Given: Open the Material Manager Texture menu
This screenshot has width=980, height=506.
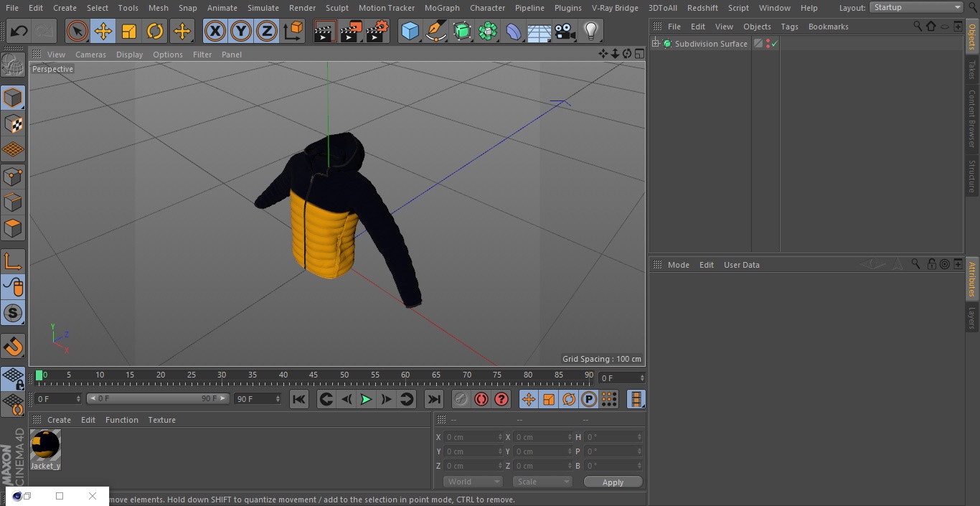Looking at the screenshot, I should (x=162, y=420).
